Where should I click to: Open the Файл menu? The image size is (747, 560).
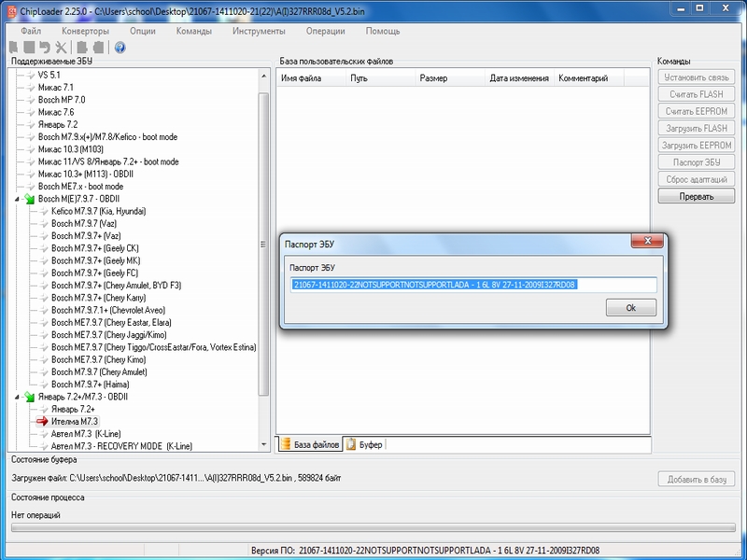tap(30, 30)
